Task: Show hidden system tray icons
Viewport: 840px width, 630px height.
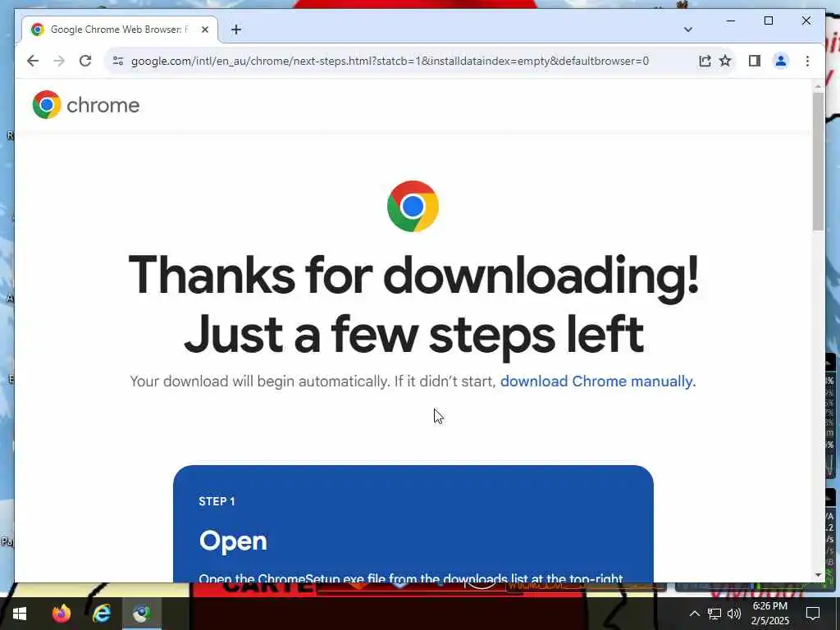Action: [x=694, y=614]
